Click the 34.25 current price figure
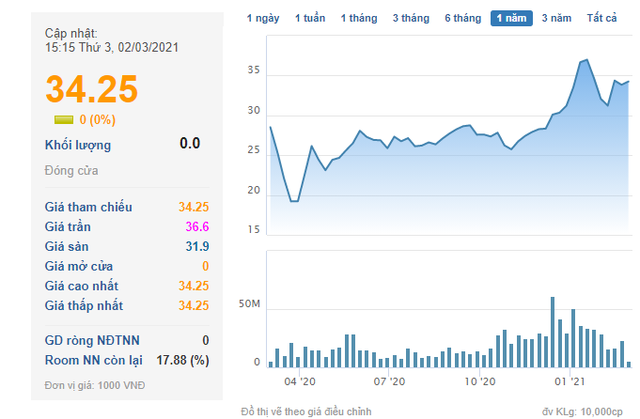This screenshot has height=419, width=640. pos(92,89)
